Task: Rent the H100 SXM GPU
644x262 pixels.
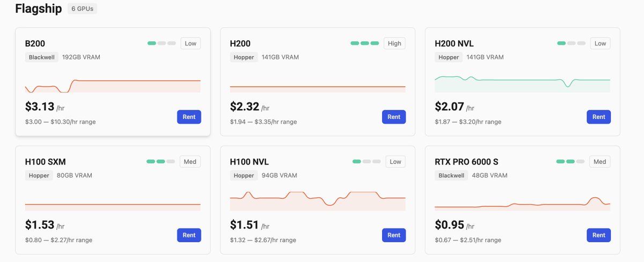Action: [x=189, y=235]
